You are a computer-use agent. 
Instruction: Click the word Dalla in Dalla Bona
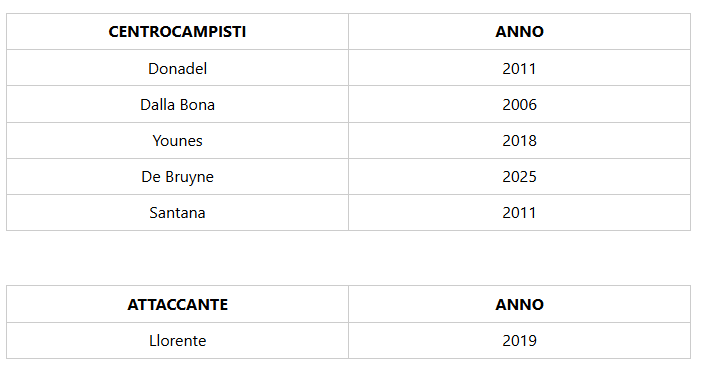click(157, 105)
